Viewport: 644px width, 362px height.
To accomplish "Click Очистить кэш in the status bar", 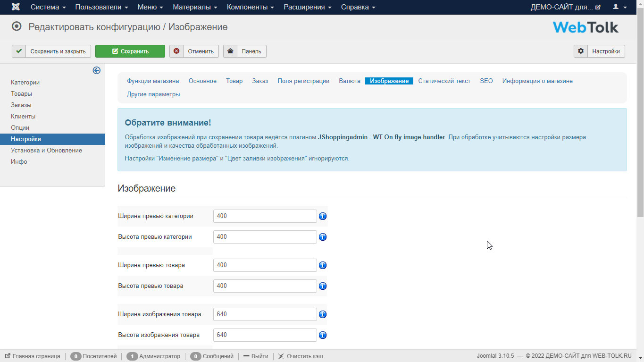I will (x=301, y=356).
